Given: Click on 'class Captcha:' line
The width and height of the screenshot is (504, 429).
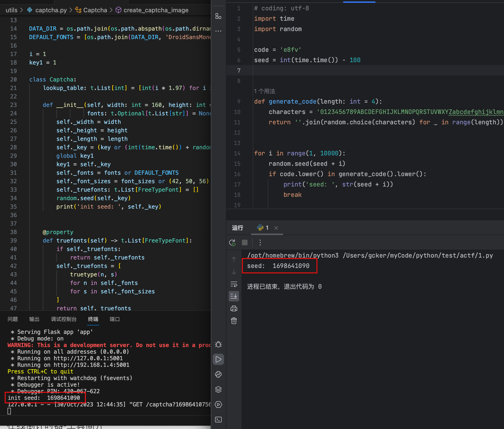Looking at the screenshot, I should 53,80.
